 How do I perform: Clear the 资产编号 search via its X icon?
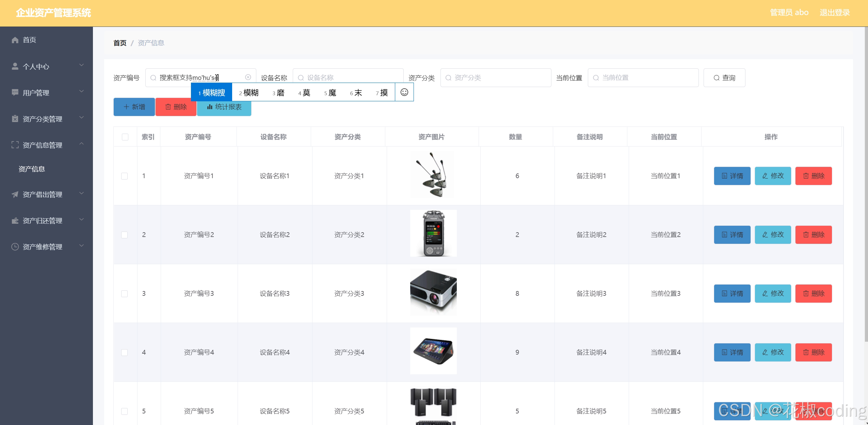(248, 77)
